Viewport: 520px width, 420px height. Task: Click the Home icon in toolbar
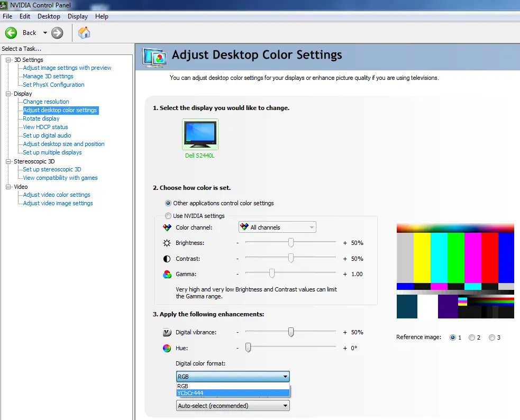(84, 33)
